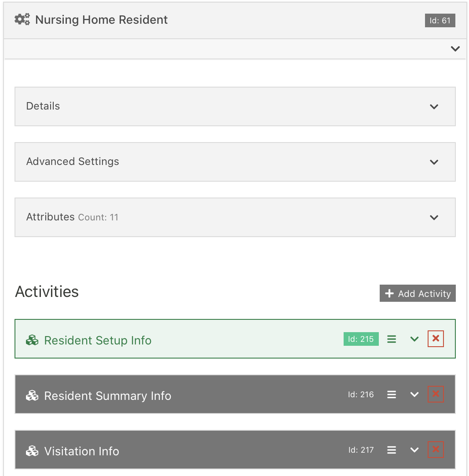Click the Id: 61 badge

tap(440, 20)
